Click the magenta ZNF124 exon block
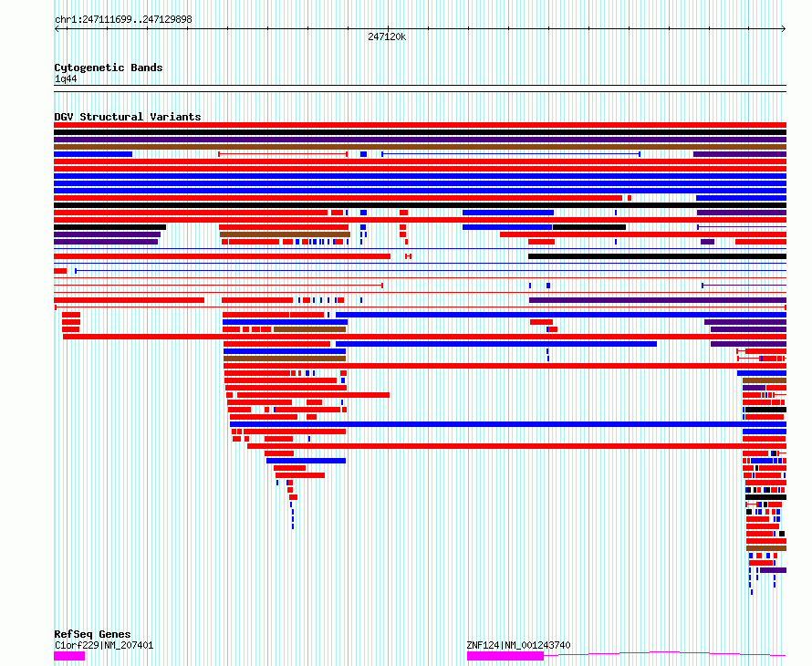Viewport: 812px width, 666px height. (505, 656)
